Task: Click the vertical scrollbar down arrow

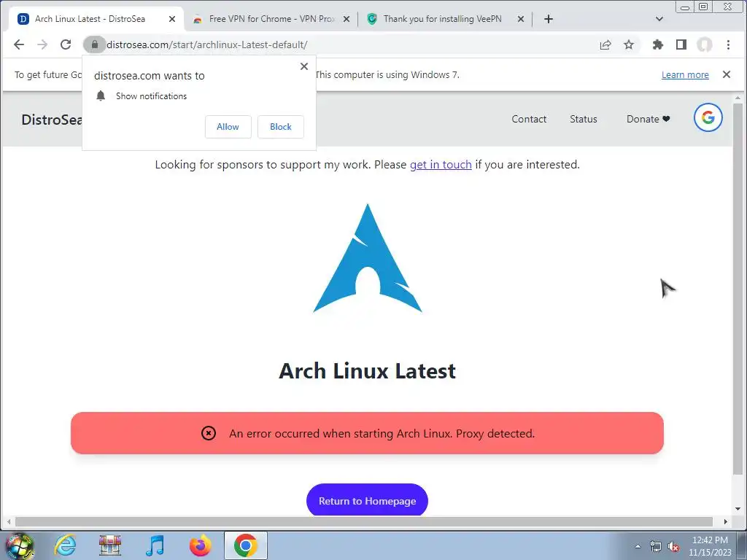Action: click(x=738, y=509)
